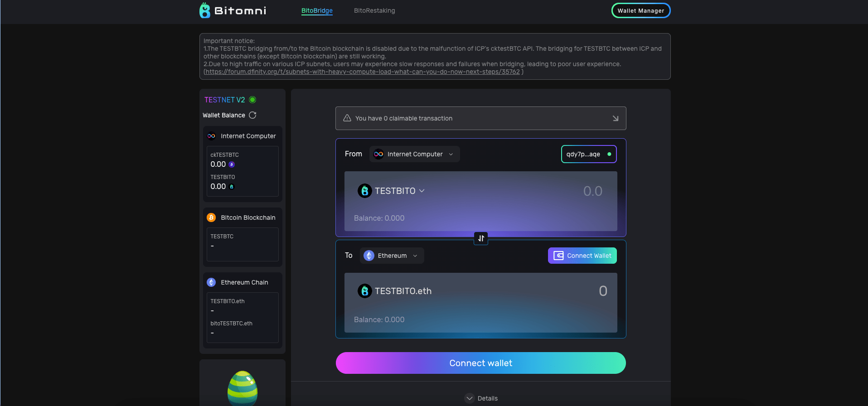Switch to the BitoRestaking tab
868x406 pixels.
[x=374, y=10]
